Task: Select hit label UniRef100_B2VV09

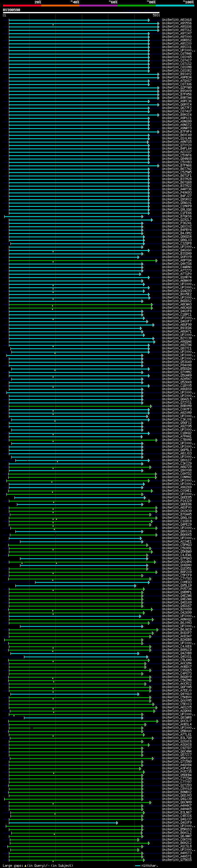Action: [177, 609]
